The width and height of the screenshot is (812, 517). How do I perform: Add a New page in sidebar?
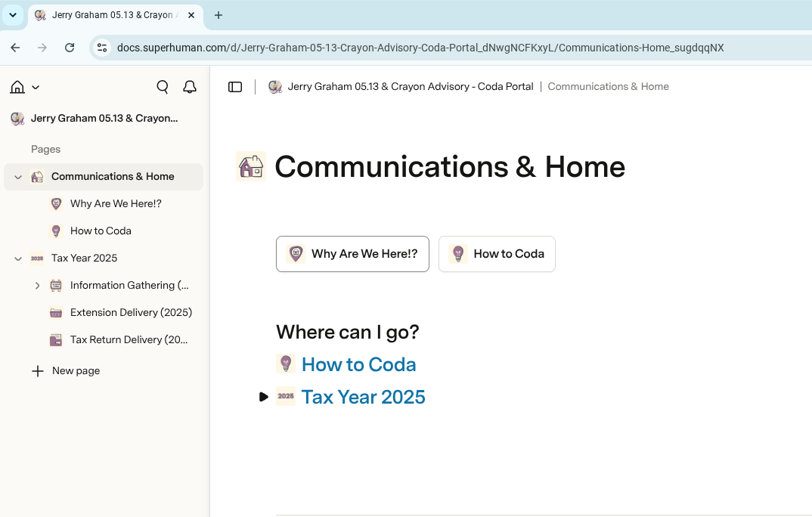click(x=66, y=371)
